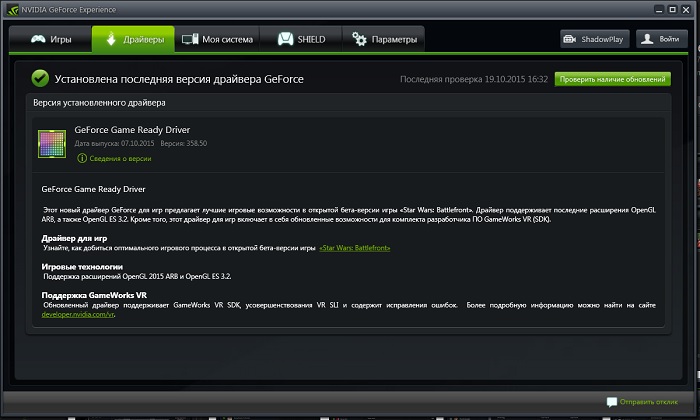Click the Последняя проверка timestamp text
The width and height of the screenshot is (700, 420).
click(474, 78)
